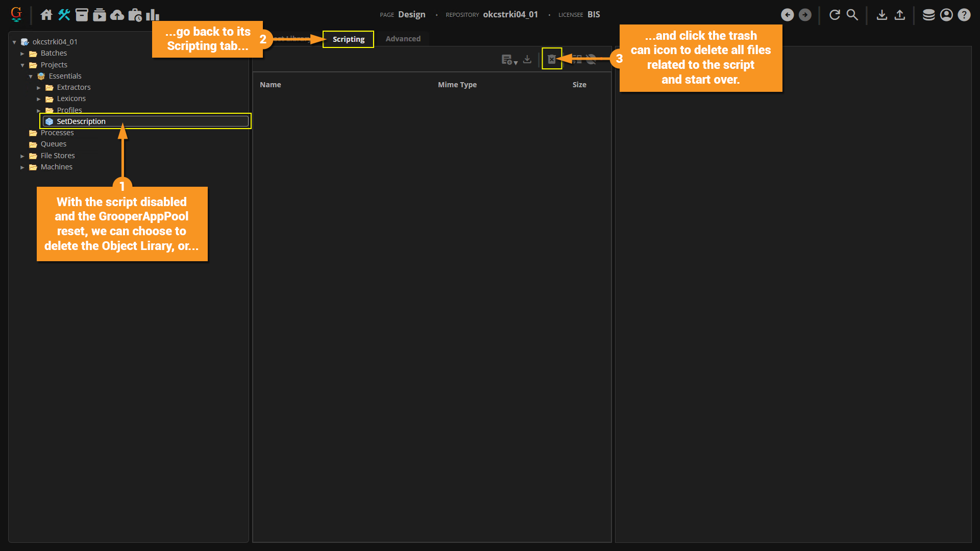
Task: Click the Design tools icon
Action: coord(64,15)
